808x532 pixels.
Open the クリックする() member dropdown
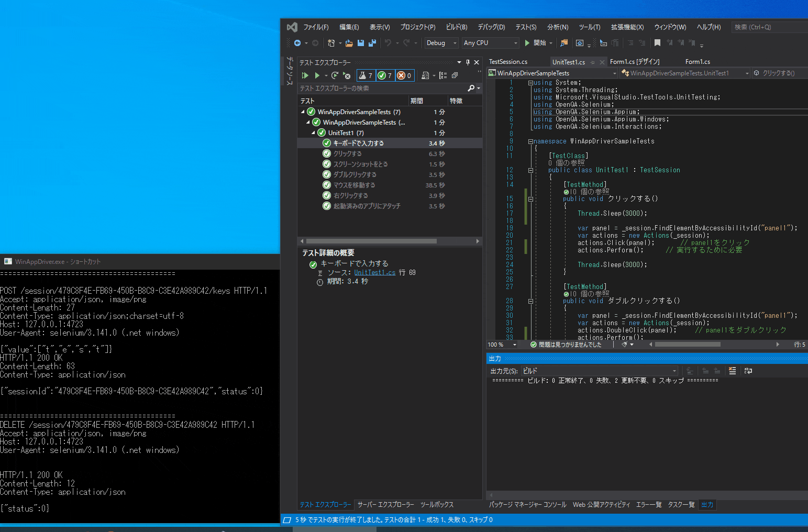[x=780, y=73]
